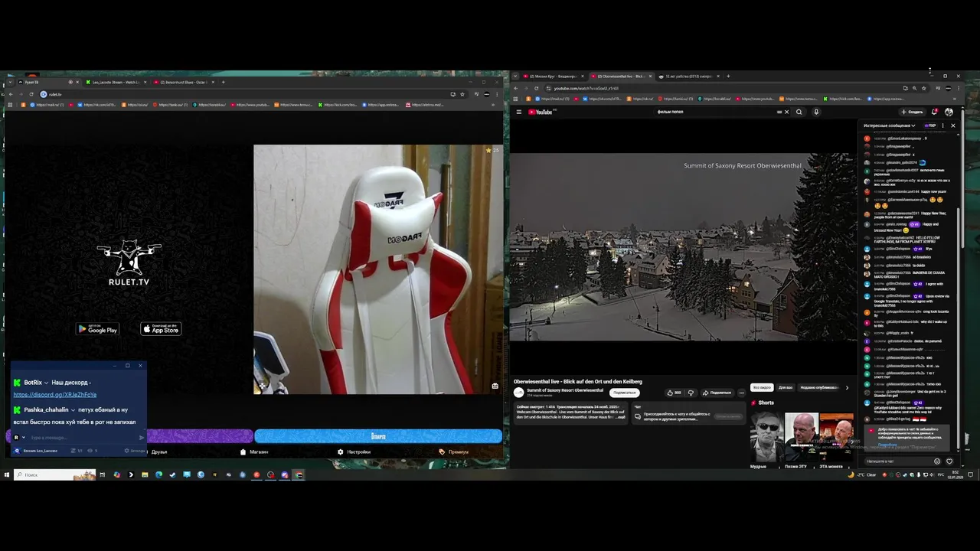This screenshot has width=980, height=551.
Task: Open the left browser's three-dot menu
Action: (498, 94)
